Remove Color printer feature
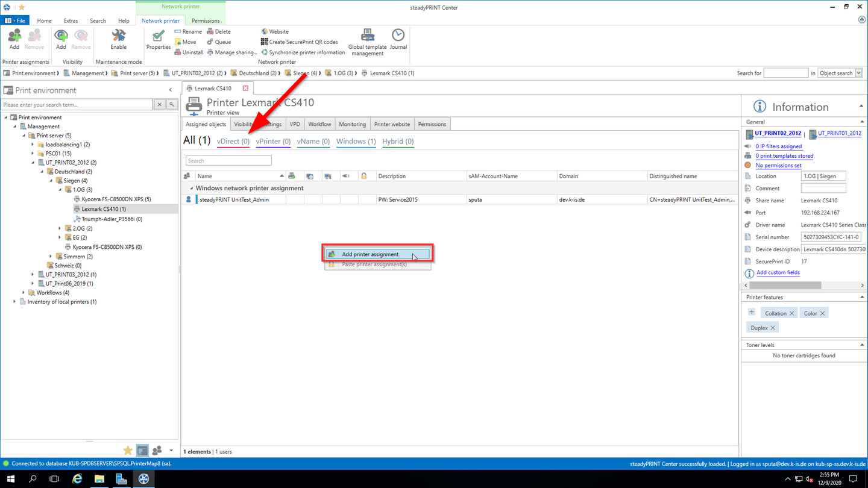The width and height of the screenshot is (868, 488). click(x=822, y=313)
